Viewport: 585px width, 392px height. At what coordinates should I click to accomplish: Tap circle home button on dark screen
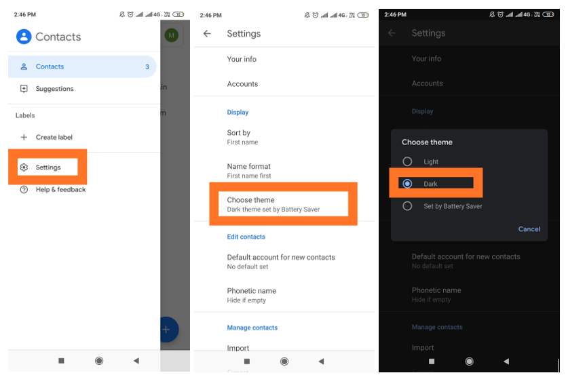click(x=469, y=361)
